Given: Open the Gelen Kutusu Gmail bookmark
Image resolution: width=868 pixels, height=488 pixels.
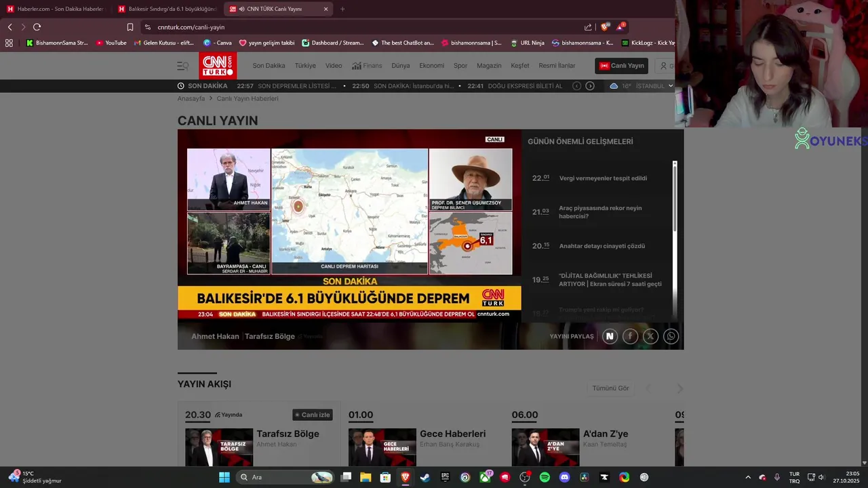Looking at the screenshot, I should click(x=164, y=43).
